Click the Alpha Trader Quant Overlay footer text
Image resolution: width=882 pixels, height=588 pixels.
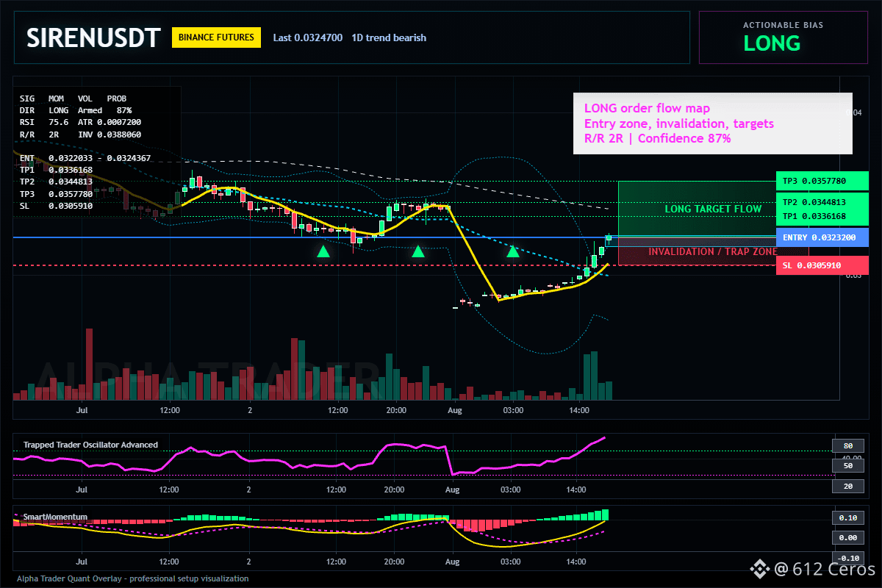[x=133, y=578]
